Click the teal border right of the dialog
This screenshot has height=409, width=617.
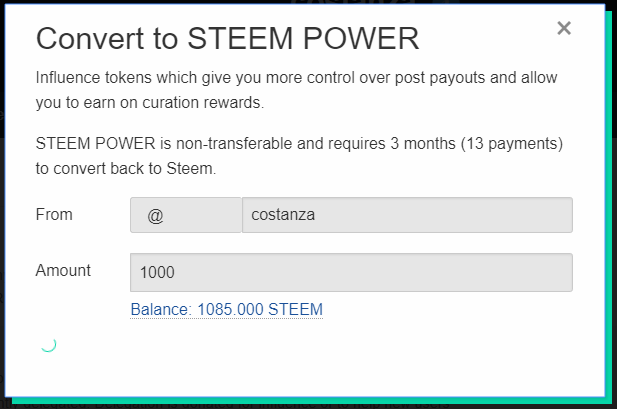[609, 200]
